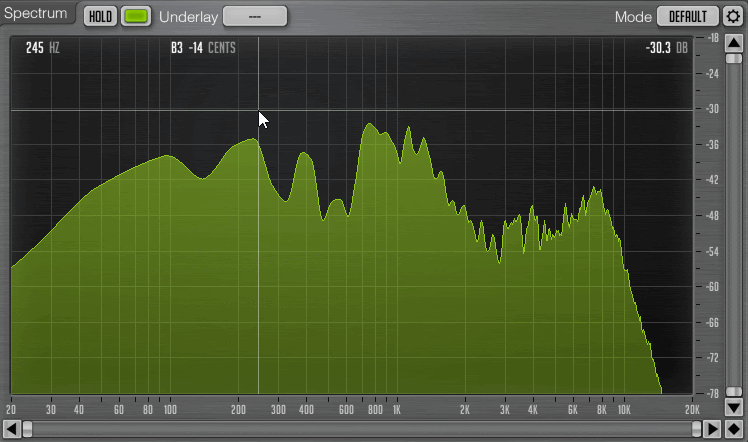Click the -60 dB scale label
This screenshot has height=442, width=748.
712,287
